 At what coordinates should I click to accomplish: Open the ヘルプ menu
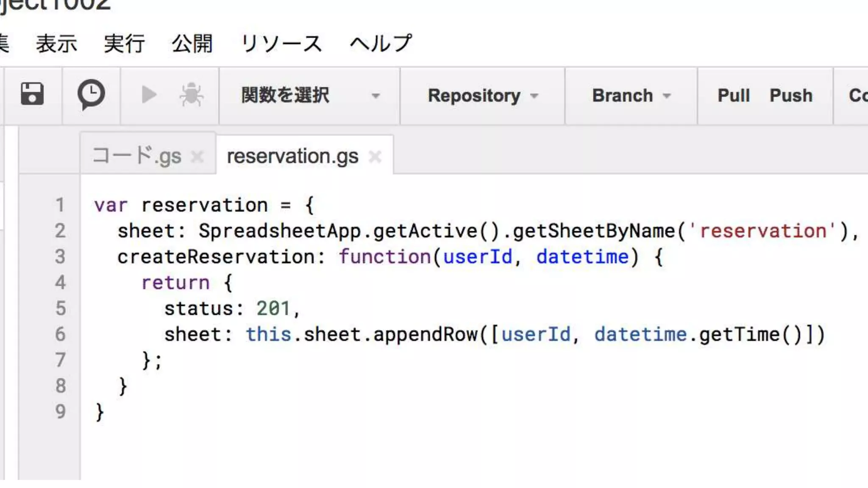coord(380,44)
